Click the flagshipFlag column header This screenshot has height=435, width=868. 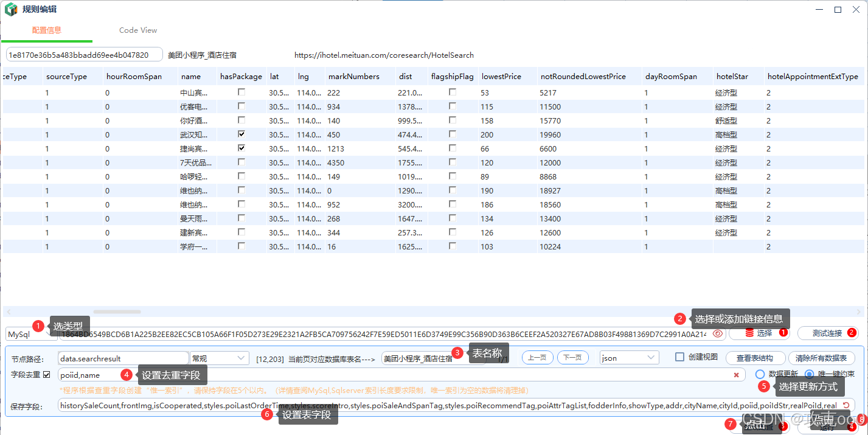453,77
